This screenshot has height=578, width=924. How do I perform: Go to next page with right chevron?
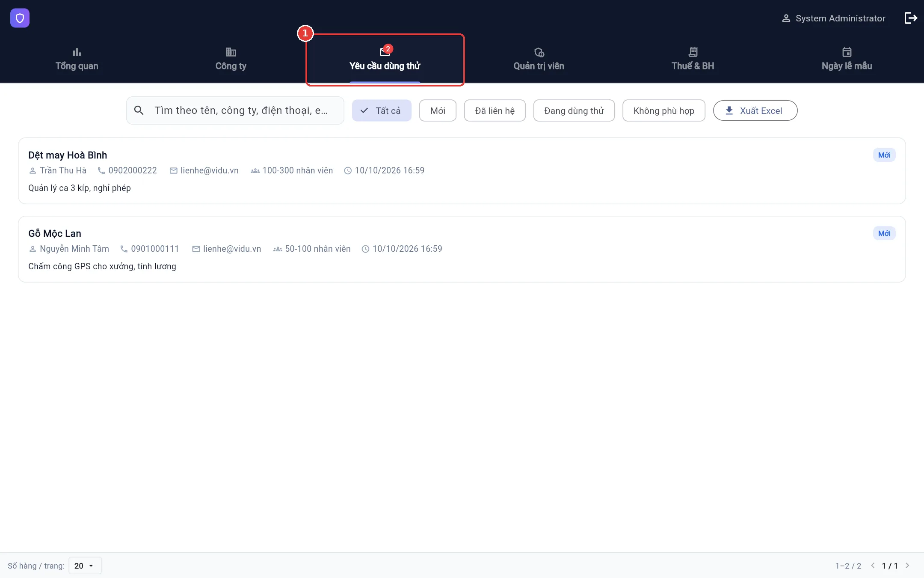point(907,566)
